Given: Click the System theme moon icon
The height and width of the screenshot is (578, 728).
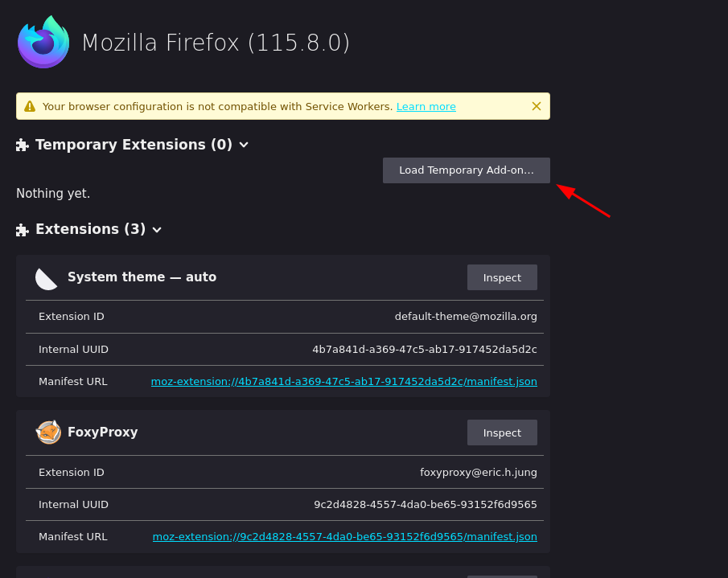Looking at the screenshot, I should [x=47, y=278].
